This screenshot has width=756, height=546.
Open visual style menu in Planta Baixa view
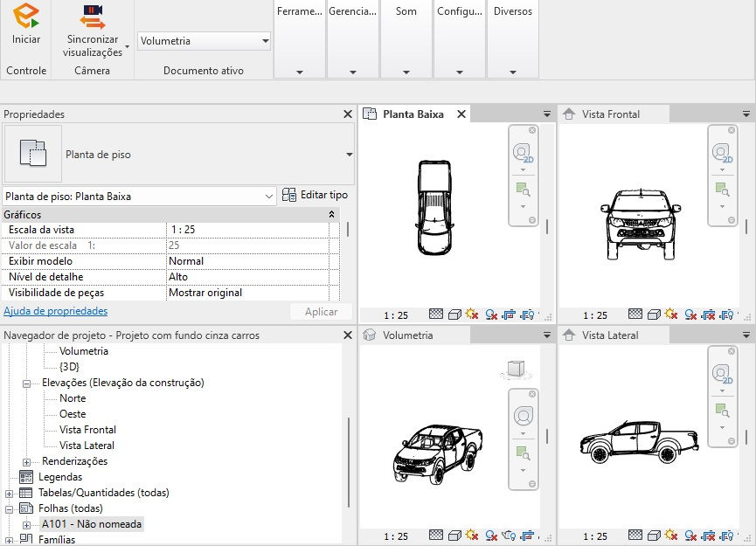coord(454,314)
